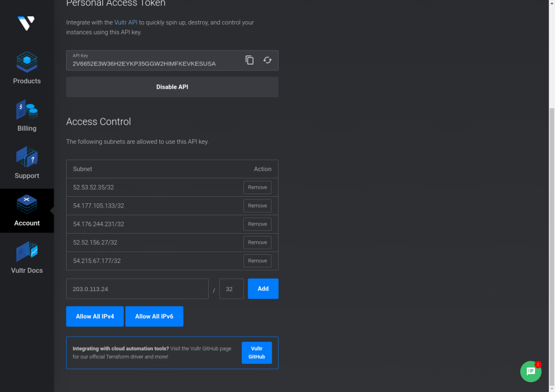This screenshot has height=392, width=555.
Task: Visit the Vultr GitHub page
Action: click(256, 353)
